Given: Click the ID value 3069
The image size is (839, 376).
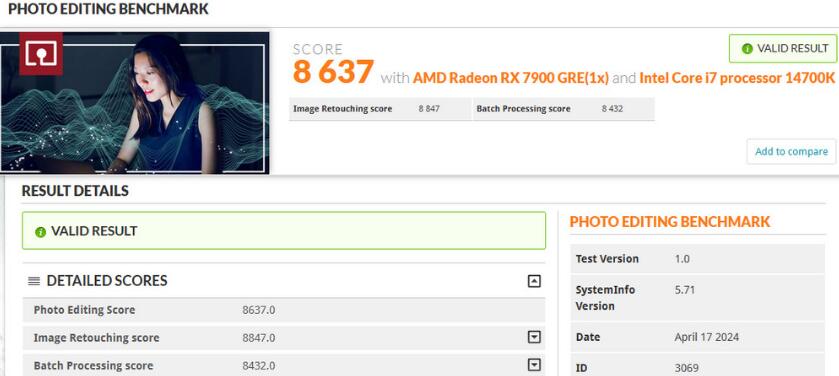Looking at the screenshot, I should click(x=687, y=369).
